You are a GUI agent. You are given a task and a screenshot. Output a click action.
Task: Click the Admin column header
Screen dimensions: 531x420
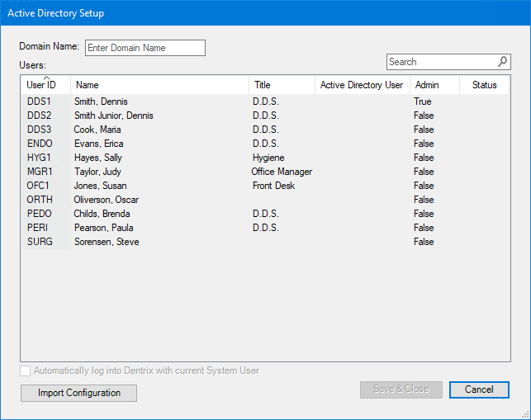[x=434, y=85]
